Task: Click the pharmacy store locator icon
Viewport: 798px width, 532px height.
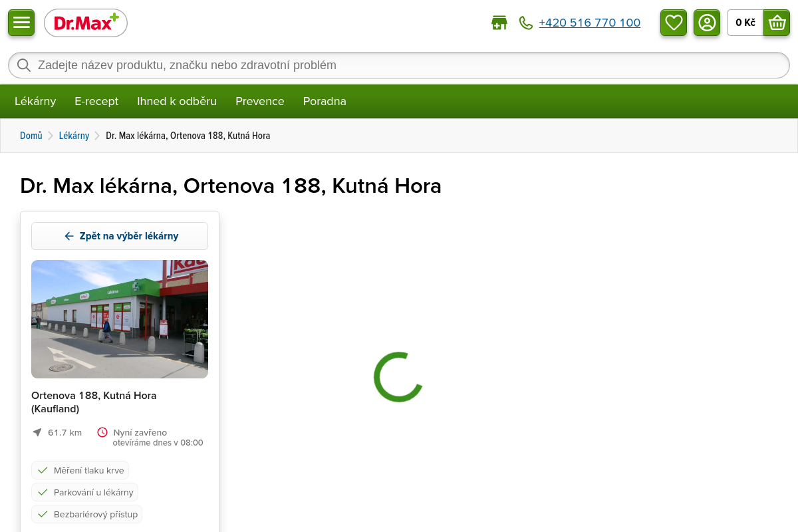Action: [499, 23]
